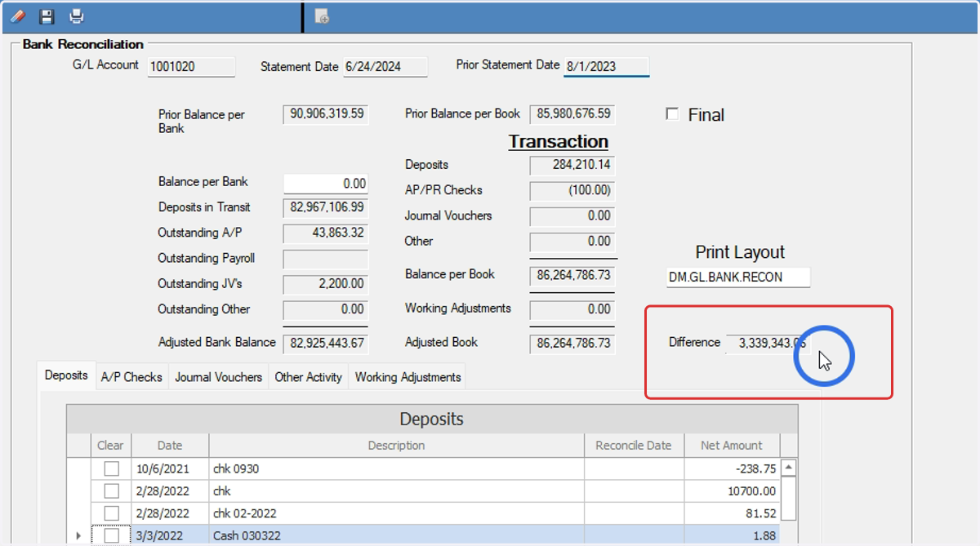Switch to Other Activity tab
This screenshot has height=546, width=980.
[308, 377]
